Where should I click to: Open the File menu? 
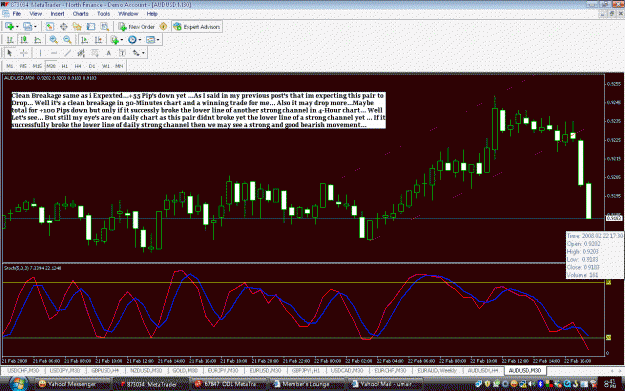17,14
